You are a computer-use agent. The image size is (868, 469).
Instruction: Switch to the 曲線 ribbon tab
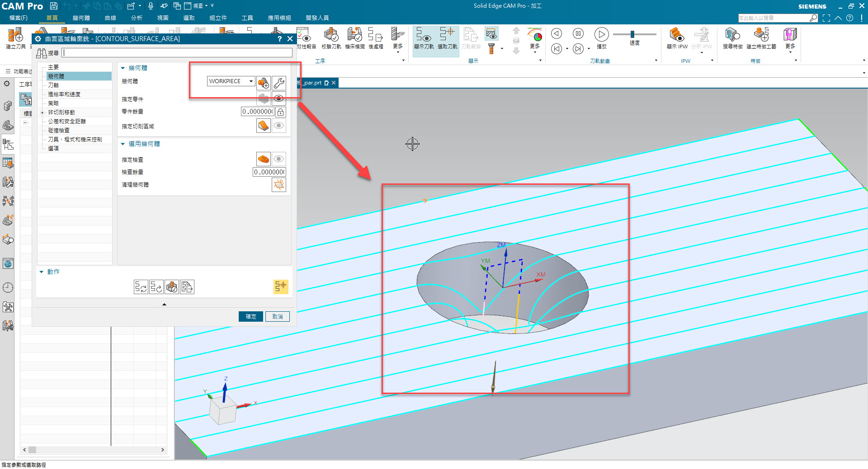(x=110, y=18)
